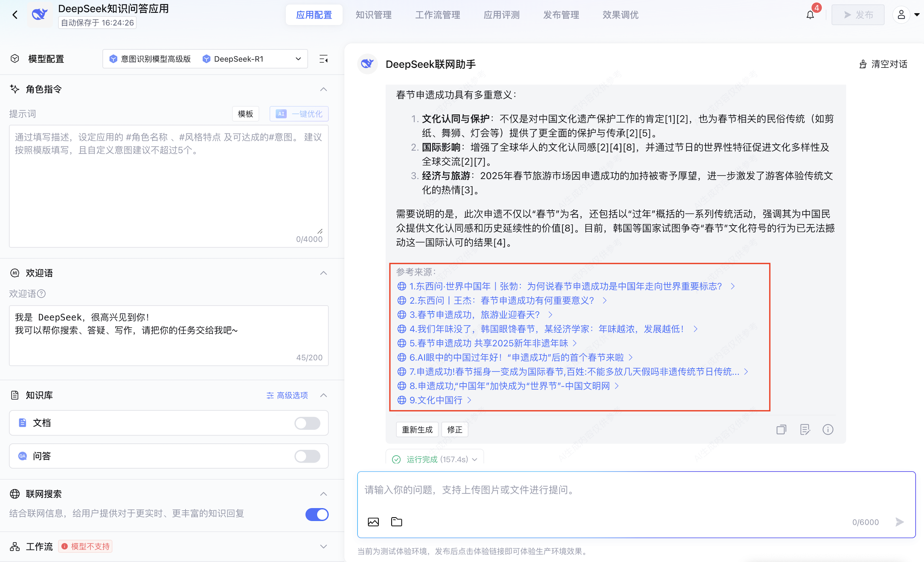Click the AI 一键优化 button

(x=299, y=114)
